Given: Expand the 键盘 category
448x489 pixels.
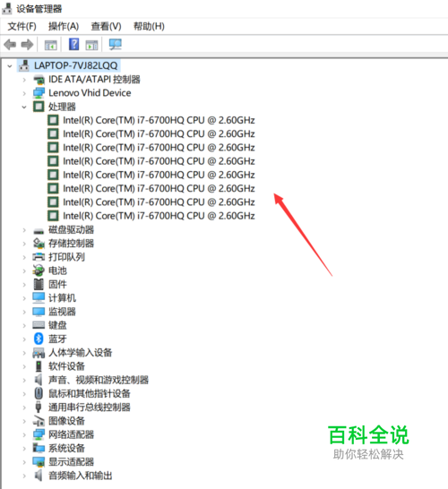Looking at the screenshot, I should 24,326.
